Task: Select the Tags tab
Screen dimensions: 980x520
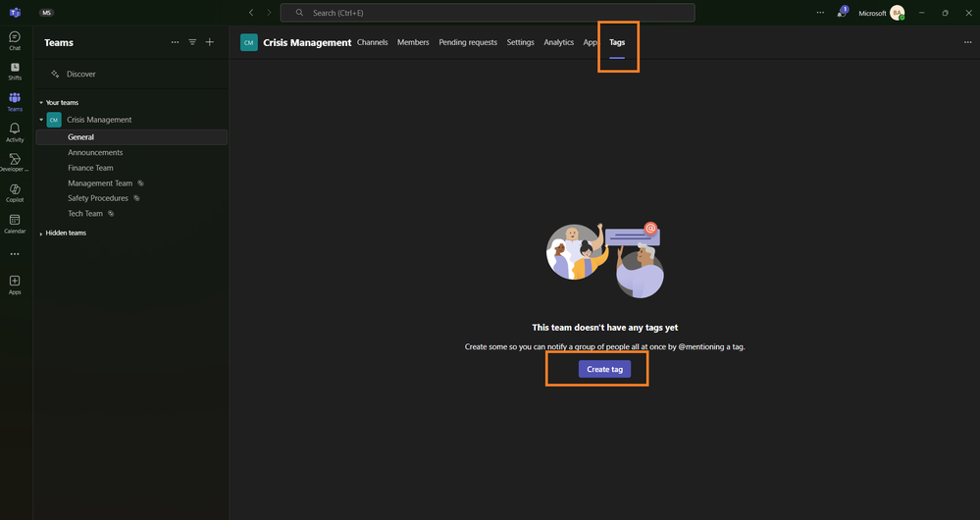Action: pyautogui.click(x=617, y=42)
